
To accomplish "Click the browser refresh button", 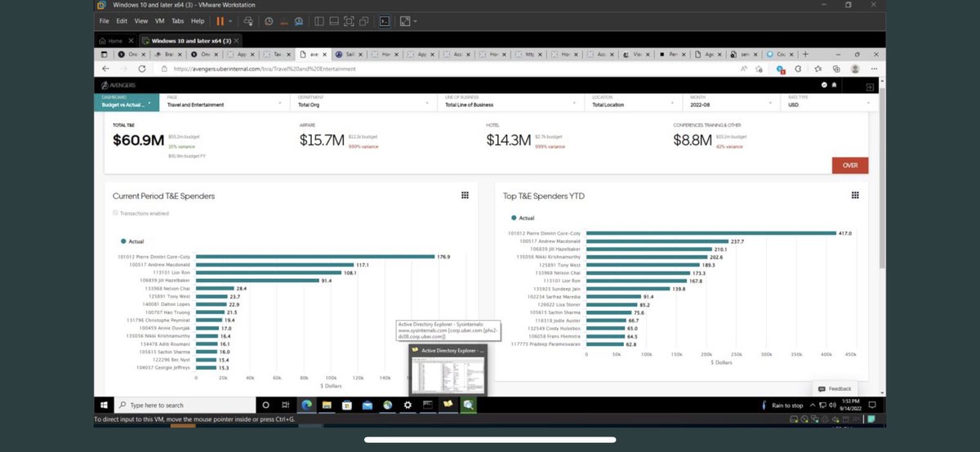I will pyautogui.click(x=142, y=69).
